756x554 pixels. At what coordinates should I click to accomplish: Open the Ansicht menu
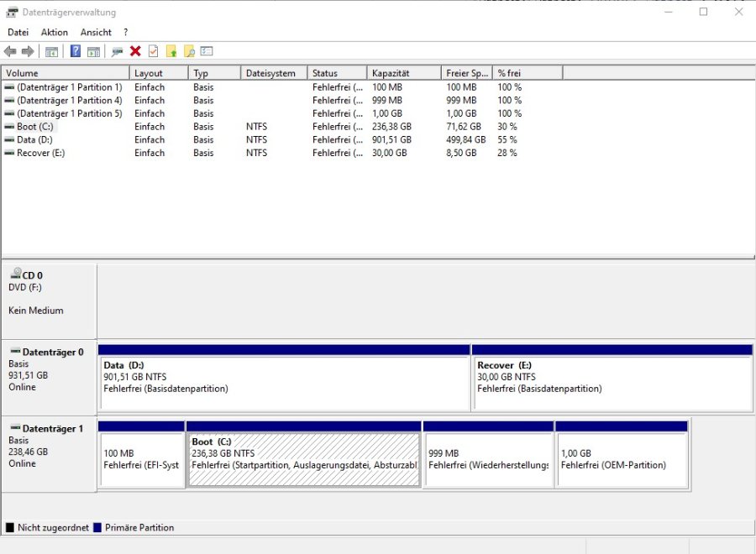tap(96, 32)
